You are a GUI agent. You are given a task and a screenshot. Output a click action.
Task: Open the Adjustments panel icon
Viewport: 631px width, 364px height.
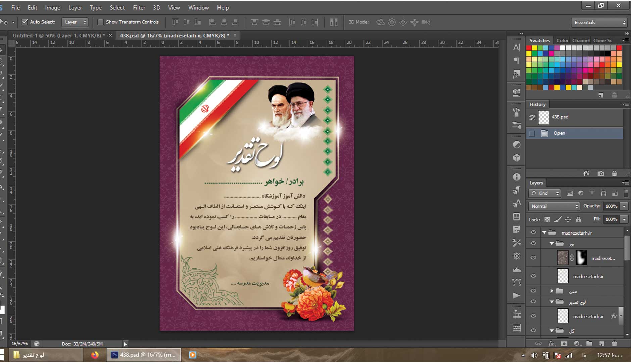(x=517, y=145)
